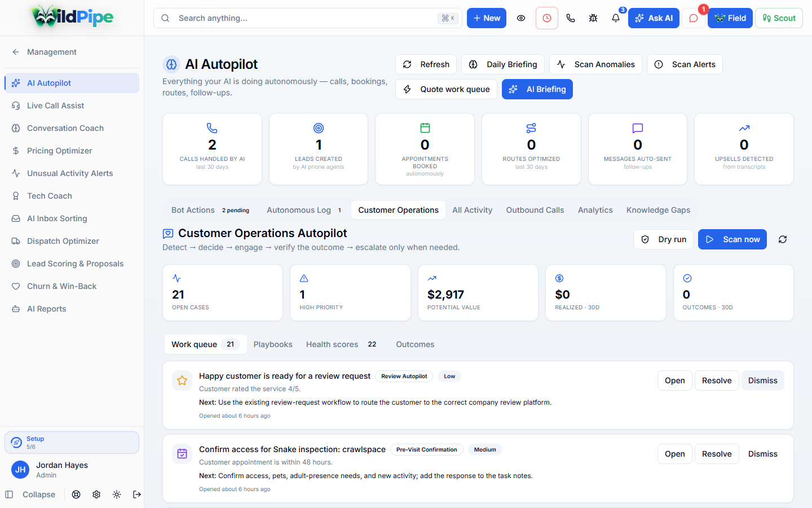
Task: Open Pricing Optimizer in sidebar
Action: click(x=72, y=151)
